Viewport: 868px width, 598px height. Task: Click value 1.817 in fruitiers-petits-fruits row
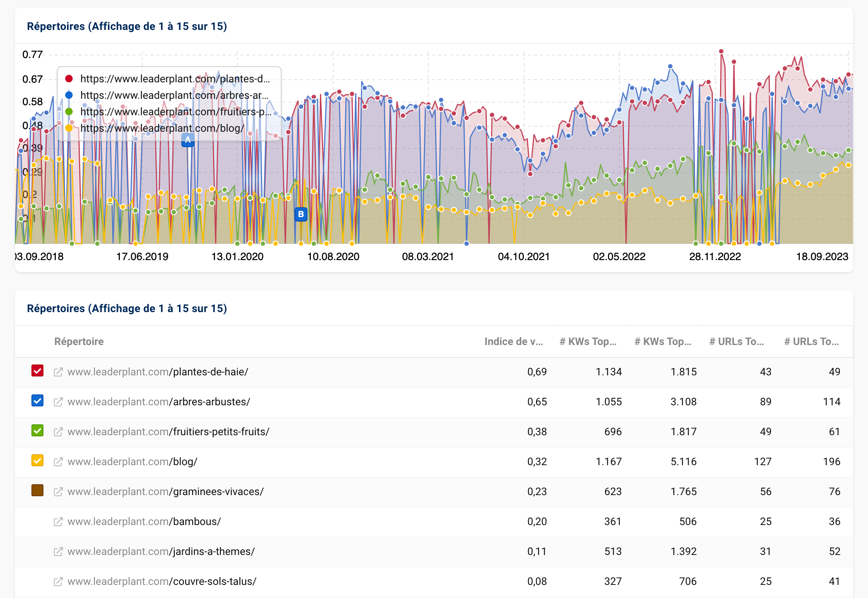683,432
